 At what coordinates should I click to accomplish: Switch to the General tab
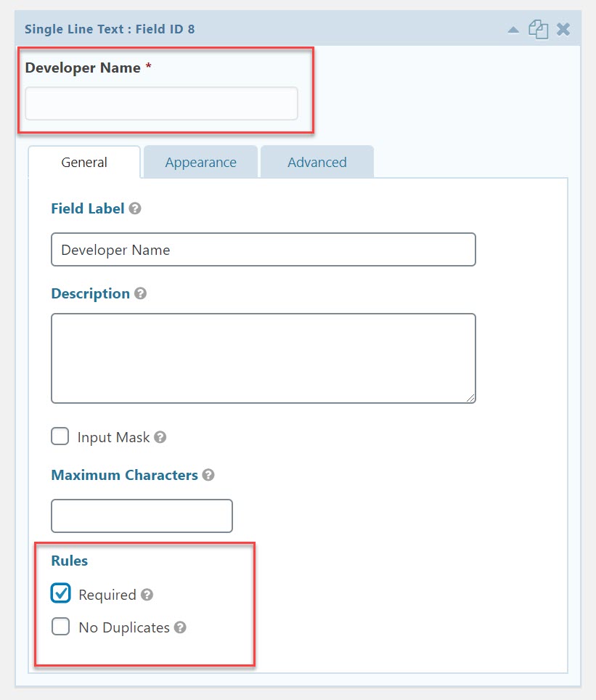tap(84, 162)
